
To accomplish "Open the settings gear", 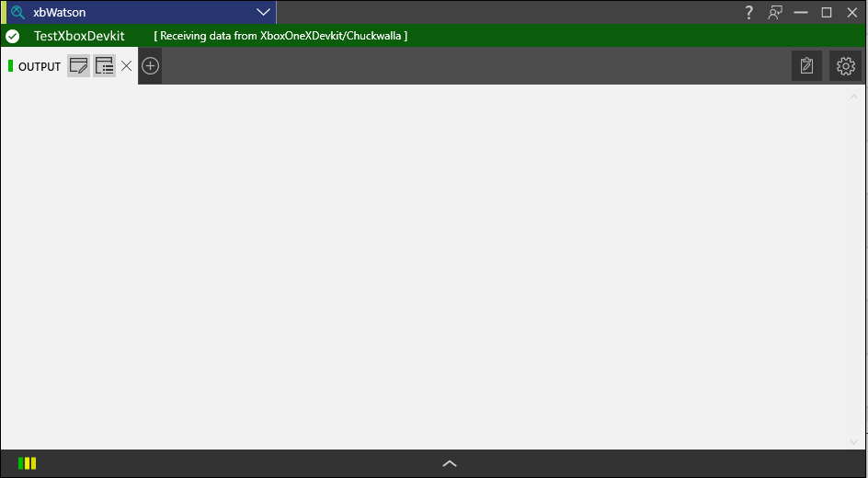I will click(845, 66).
